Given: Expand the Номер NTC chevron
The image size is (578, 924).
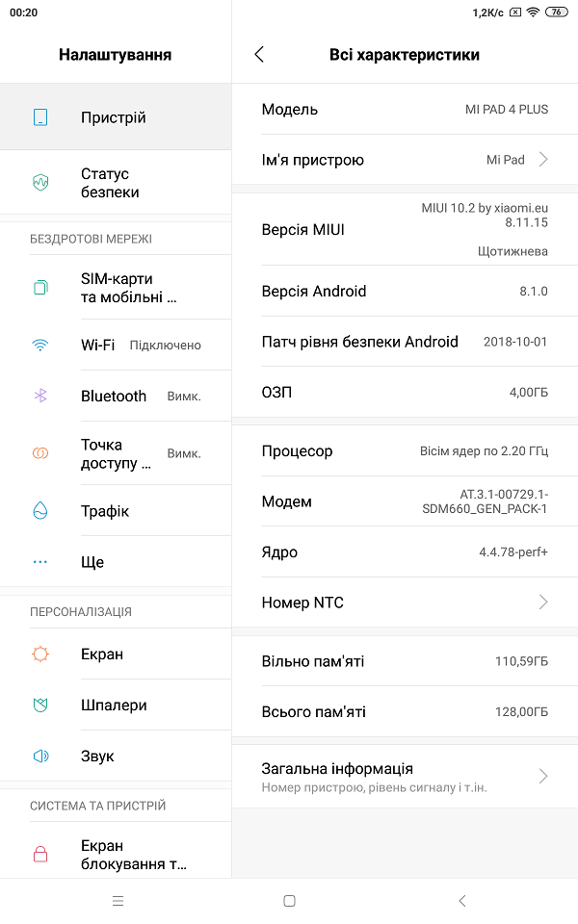Looking at the screenshot, I should [543, 603].
